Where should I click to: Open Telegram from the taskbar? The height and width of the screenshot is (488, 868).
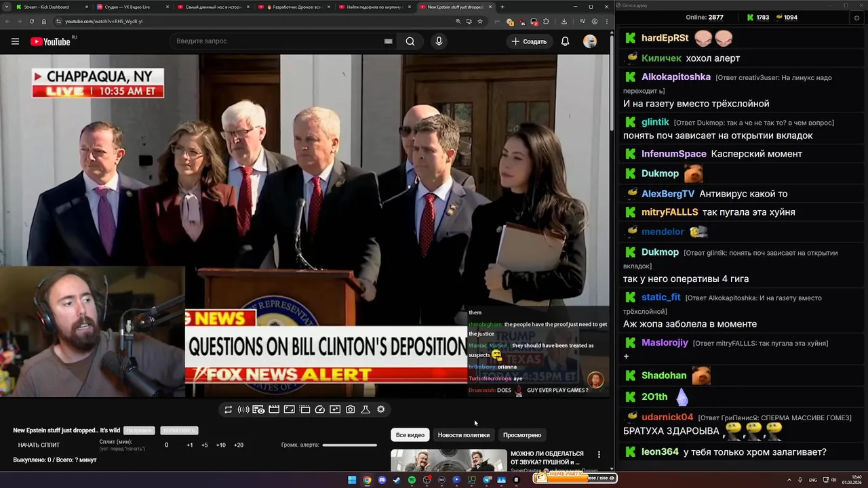pyautogui.click(x=486, y=480)
